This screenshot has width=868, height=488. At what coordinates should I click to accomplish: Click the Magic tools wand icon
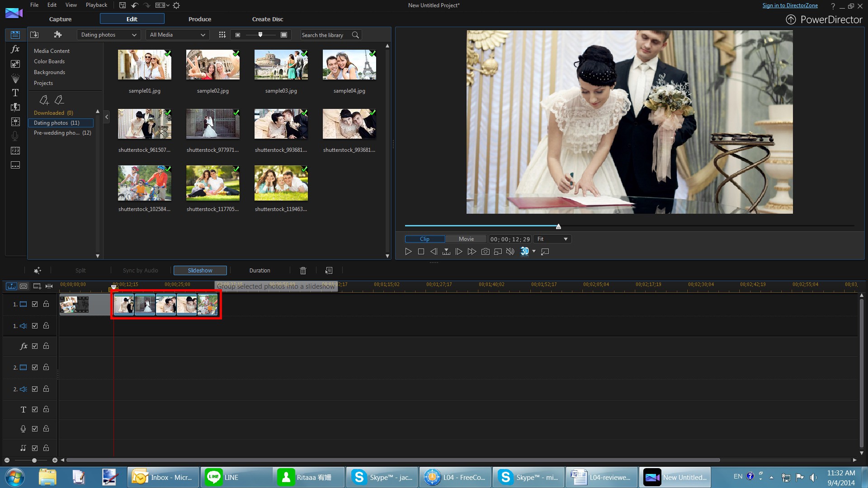pyautogui.click(x=38, y=270)
